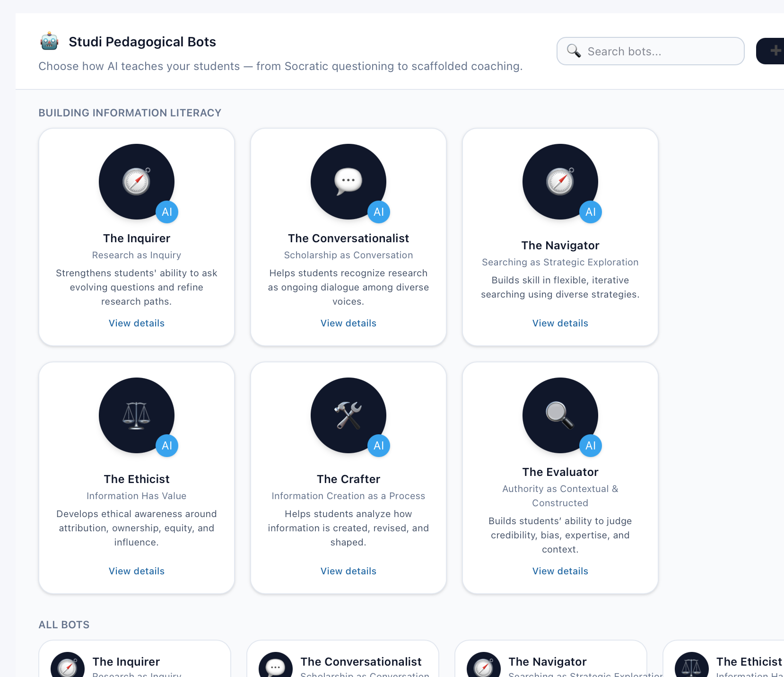The width and height of the screenshot is (784, 677).
Task: Open View details for The Conversationalist
Action: [x=348, y=323]
